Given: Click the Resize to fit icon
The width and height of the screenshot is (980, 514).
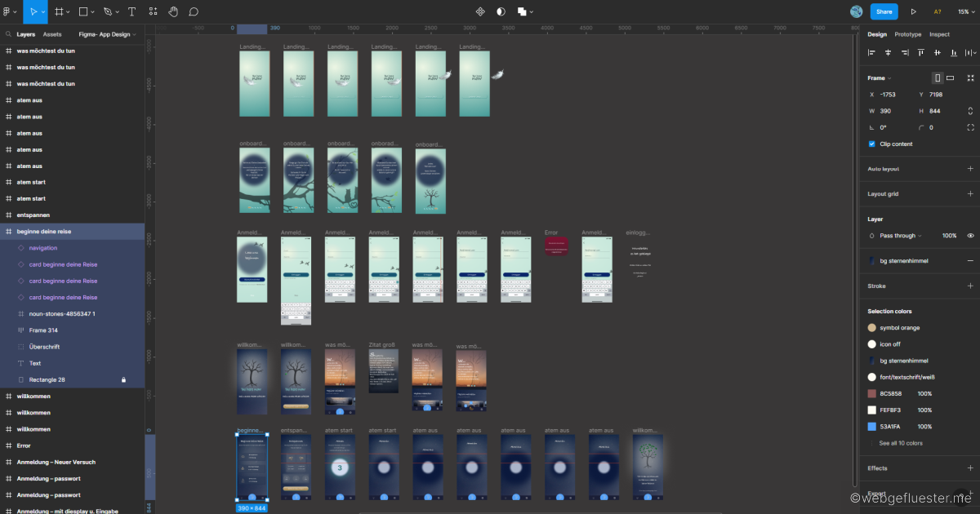Looking at the screenshot, I should click(970, 78).
